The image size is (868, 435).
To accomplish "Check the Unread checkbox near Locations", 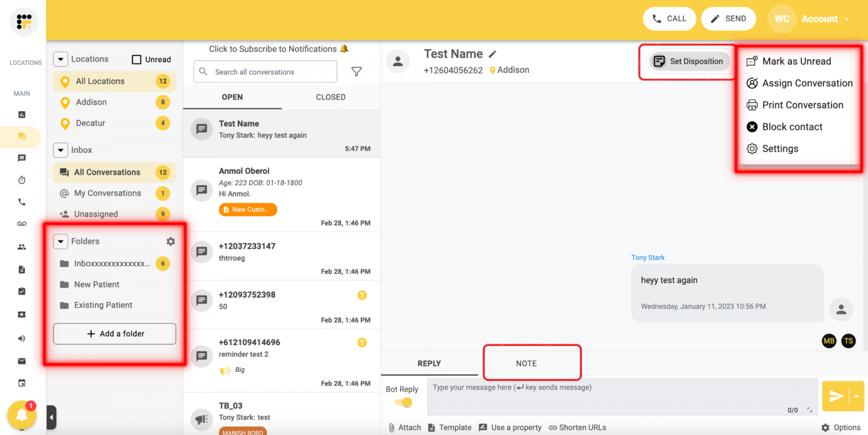I will click(x=136, y=59).
